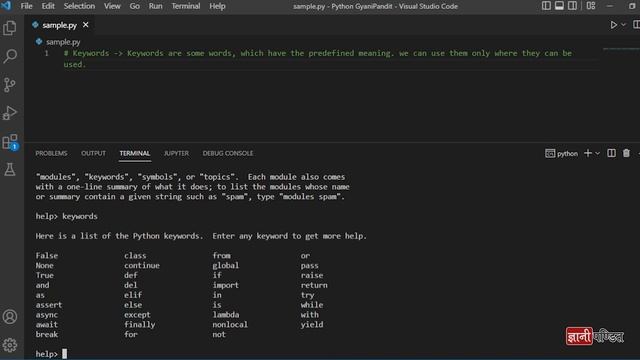Click the file icon on sample.py tab
Screen dimensions: 640x360
pyautogui.click(x=35, y=25)
